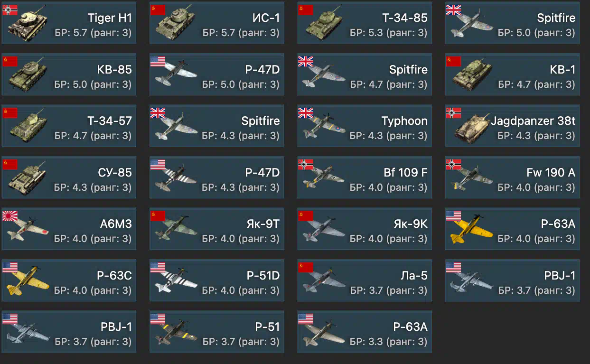
Task: Open the P-51D Mustang card
Action: pyautogui.click(x=216, y=280)
